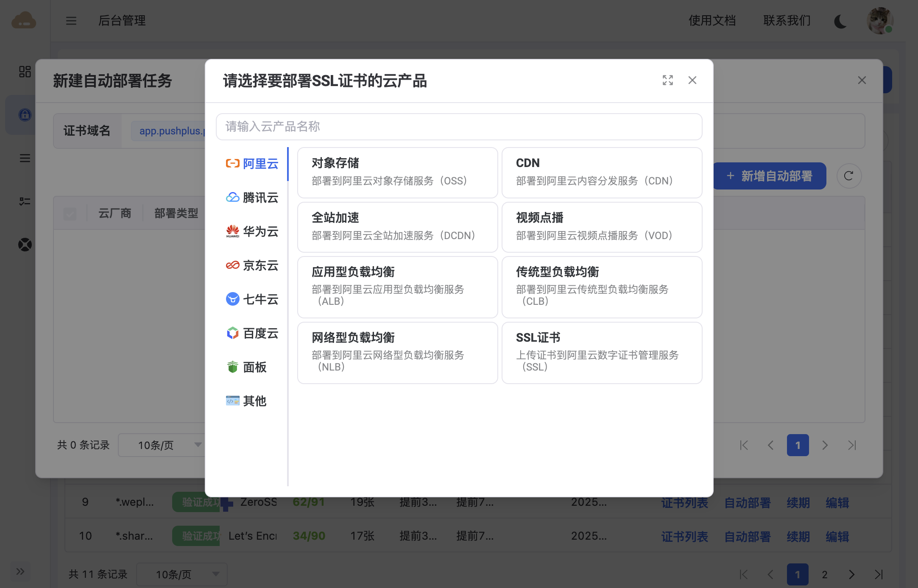Select page 1 in main list pagination
This screenshot has width=918, height=588.
point(798,574)
